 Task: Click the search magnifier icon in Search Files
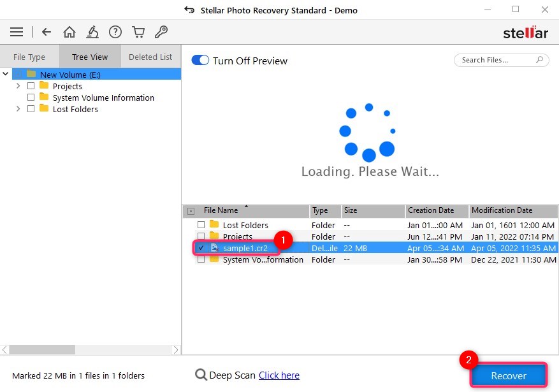539,60
